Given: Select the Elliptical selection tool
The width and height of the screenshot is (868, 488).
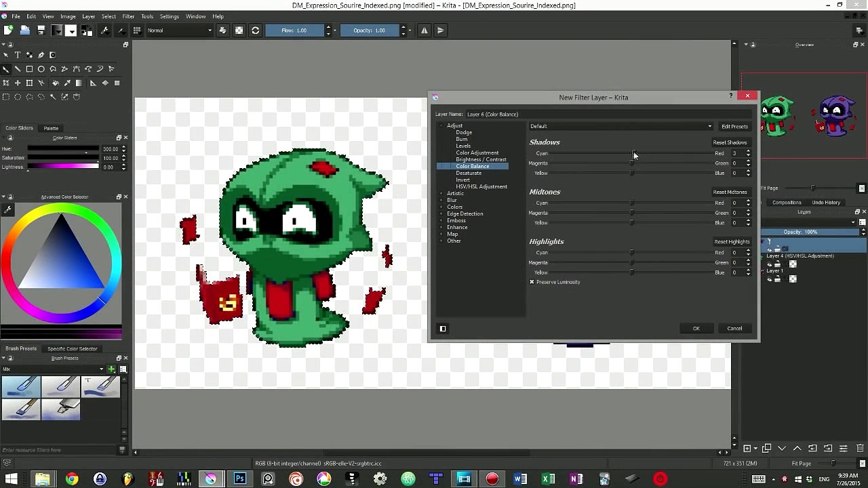Looking at the screenshot, I should (18, 97).
